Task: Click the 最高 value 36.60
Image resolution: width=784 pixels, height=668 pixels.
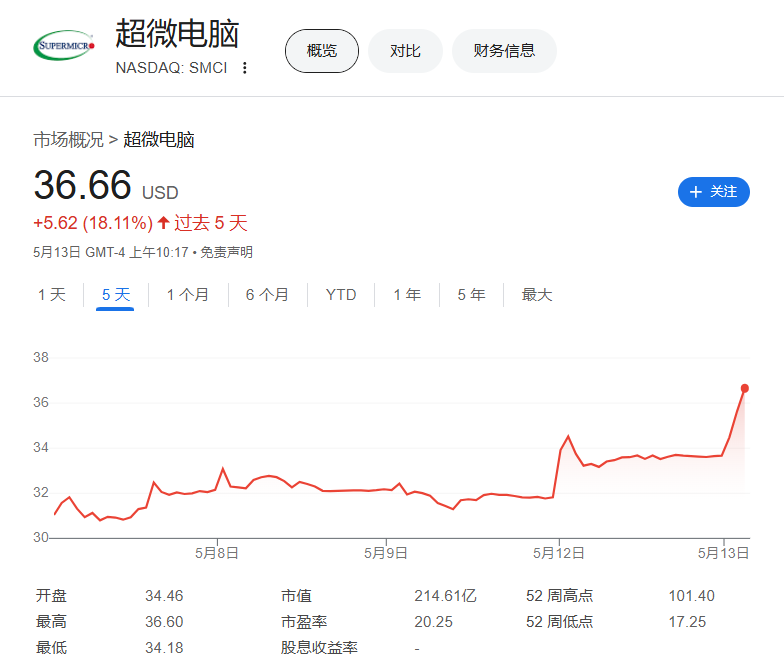Action: 164,622
